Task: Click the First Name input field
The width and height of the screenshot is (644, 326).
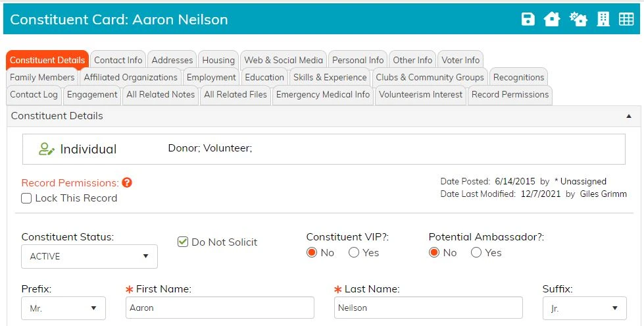Action: coord(220,308)
